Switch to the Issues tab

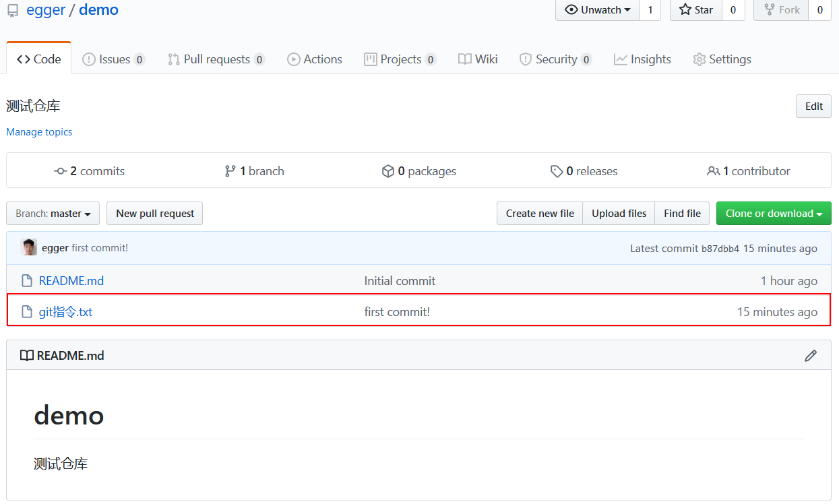click(113, 59)
